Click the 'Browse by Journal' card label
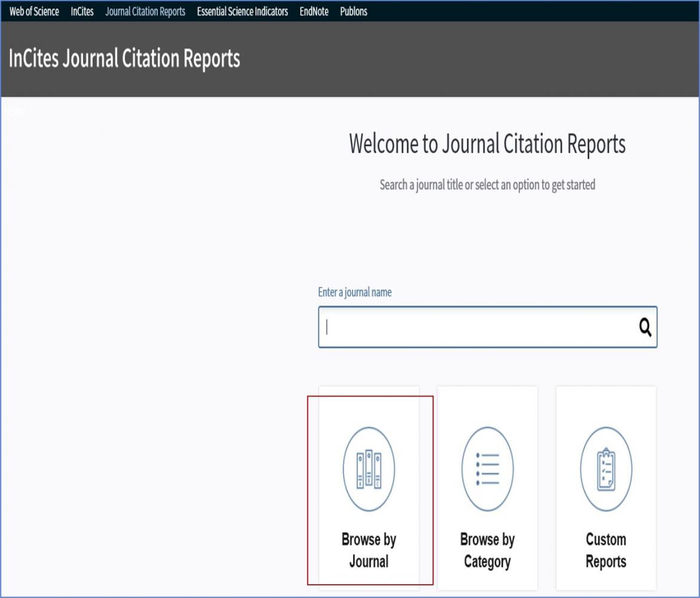 [369, 550]
